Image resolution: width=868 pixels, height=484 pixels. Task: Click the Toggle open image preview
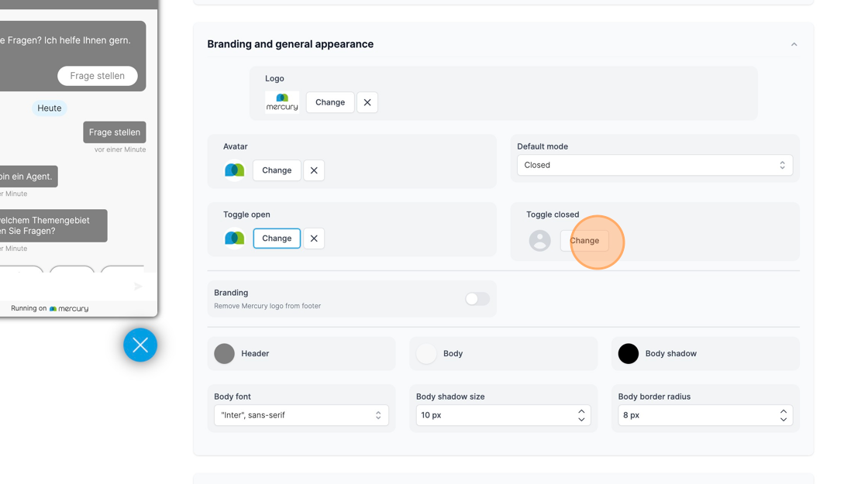[235, 239]
